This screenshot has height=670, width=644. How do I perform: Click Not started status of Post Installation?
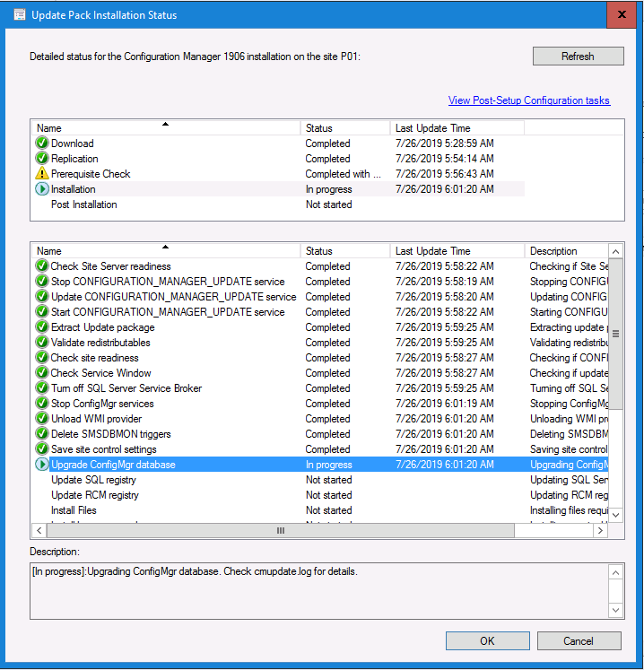tap(328, 204)
